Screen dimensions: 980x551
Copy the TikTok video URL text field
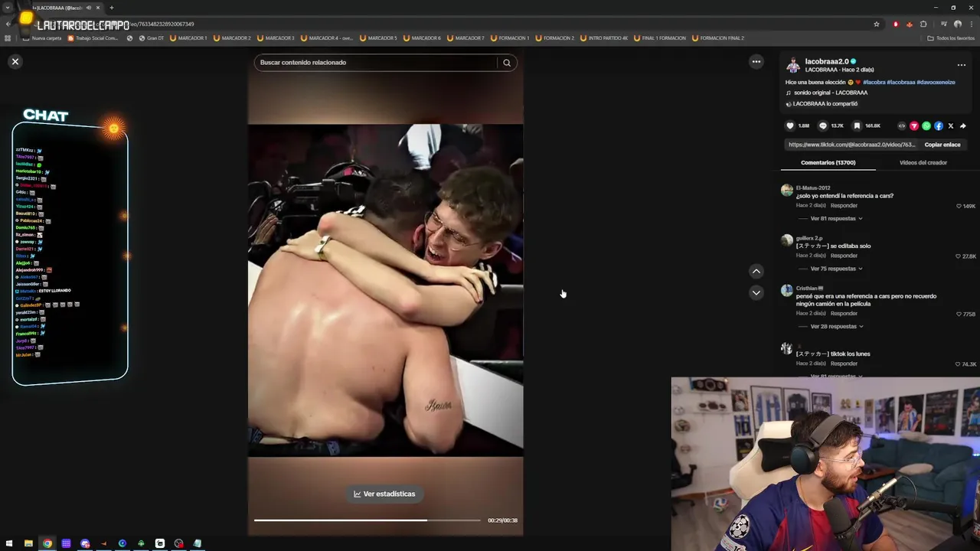click(x=851, y=145)
